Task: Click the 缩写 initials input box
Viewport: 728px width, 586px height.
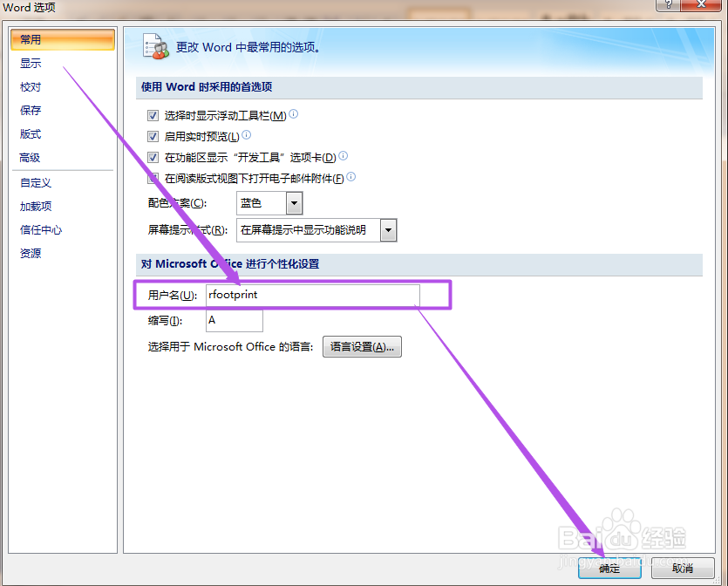Action: coord(233,320)
